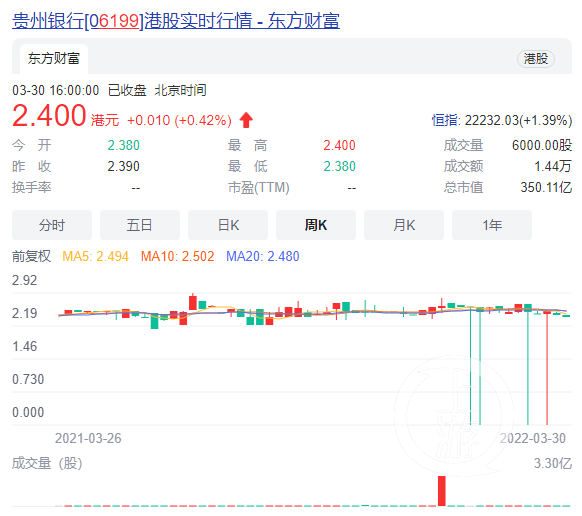Click the 2022-03-30 end date label
The height and width of the screenshot is (516, 582).
click(x=533, y=438)
